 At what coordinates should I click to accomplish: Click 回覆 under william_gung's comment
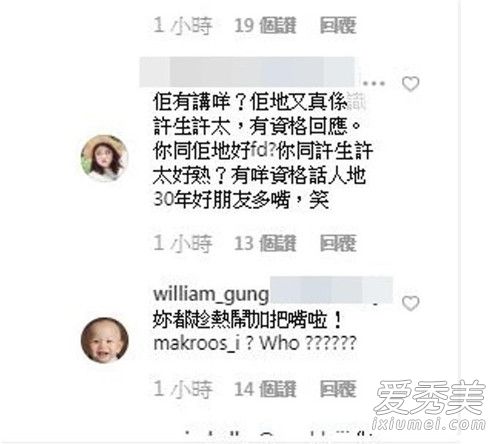pos(338,389)
